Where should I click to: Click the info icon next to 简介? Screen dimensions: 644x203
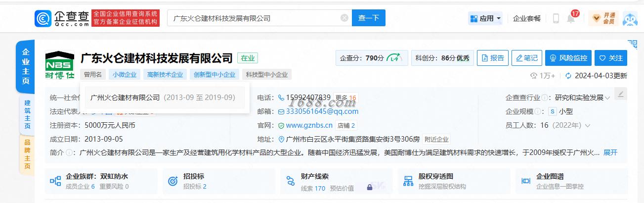[69, 152]
